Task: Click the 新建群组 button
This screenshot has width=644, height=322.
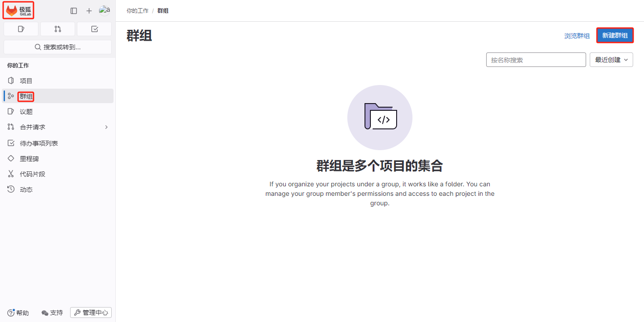Action: click(x=615, y=36)
